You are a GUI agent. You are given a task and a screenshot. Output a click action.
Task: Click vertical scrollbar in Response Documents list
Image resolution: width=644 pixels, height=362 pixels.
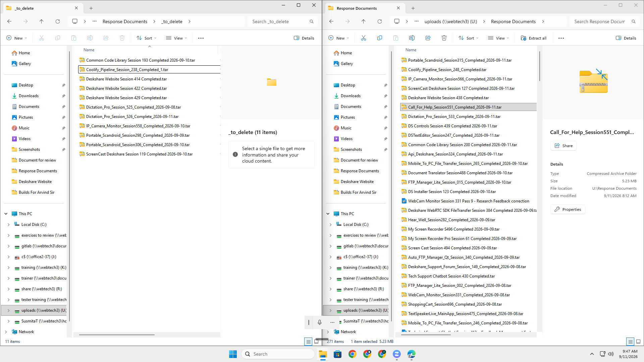(x=539, y=66)
